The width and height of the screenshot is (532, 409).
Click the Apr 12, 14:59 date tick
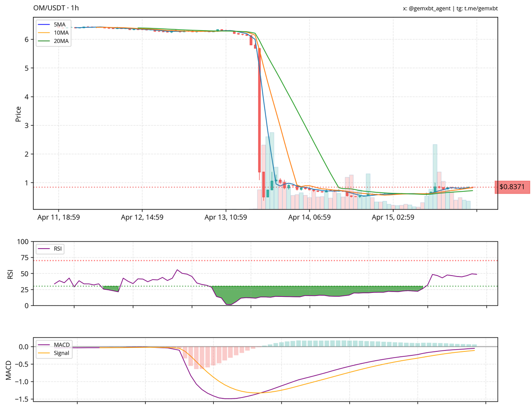click(142, 218)
